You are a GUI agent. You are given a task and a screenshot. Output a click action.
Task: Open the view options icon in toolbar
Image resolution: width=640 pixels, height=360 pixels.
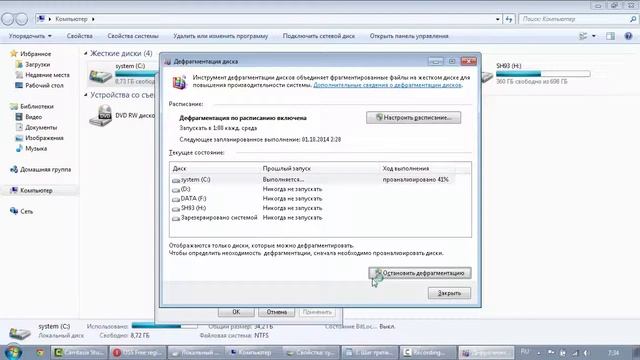(583, 36)
